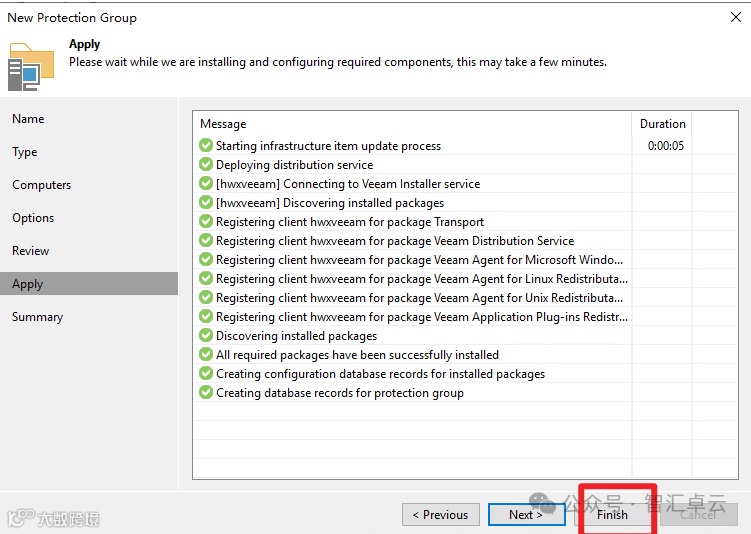Open the Name step in wizard sidebar
This screenshot has width=751, height=534.
(28, 119)
